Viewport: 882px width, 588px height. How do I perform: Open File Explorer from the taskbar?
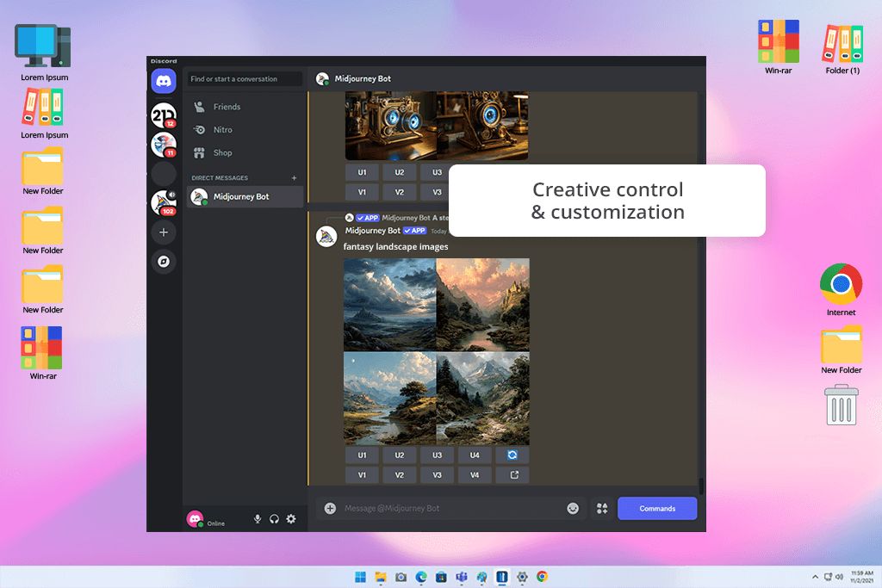[x=381, y=577]
